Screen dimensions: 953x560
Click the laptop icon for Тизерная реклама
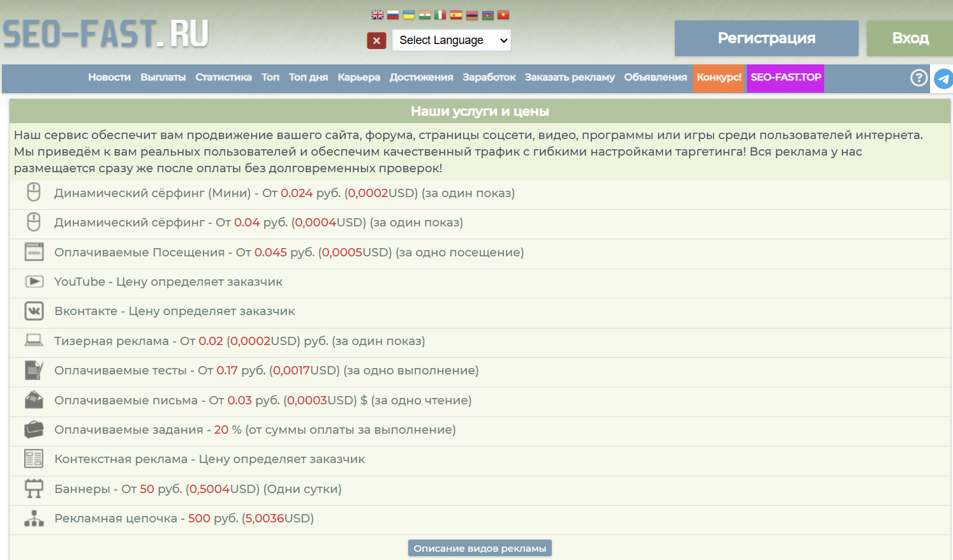(x=34, y=340)
